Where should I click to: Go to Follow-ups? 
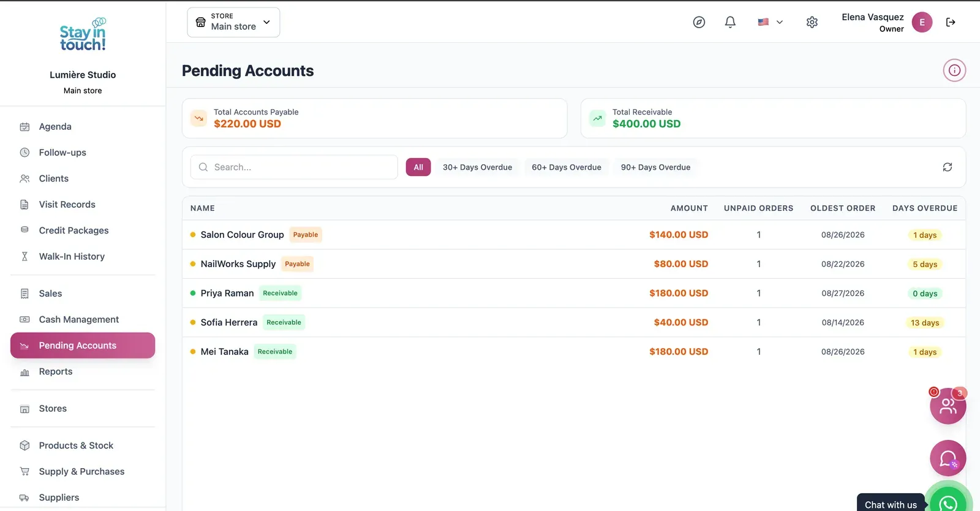pyautogui.click(x=83, y=153)
